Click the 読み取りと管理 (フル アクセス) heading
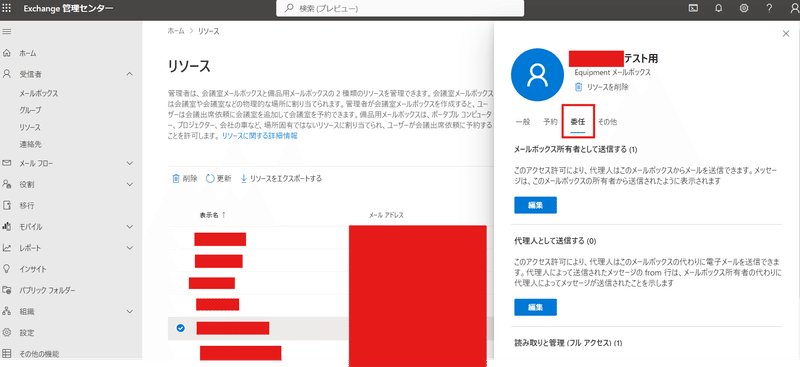Viewport: 800px width, 367px height. (568, 343)
